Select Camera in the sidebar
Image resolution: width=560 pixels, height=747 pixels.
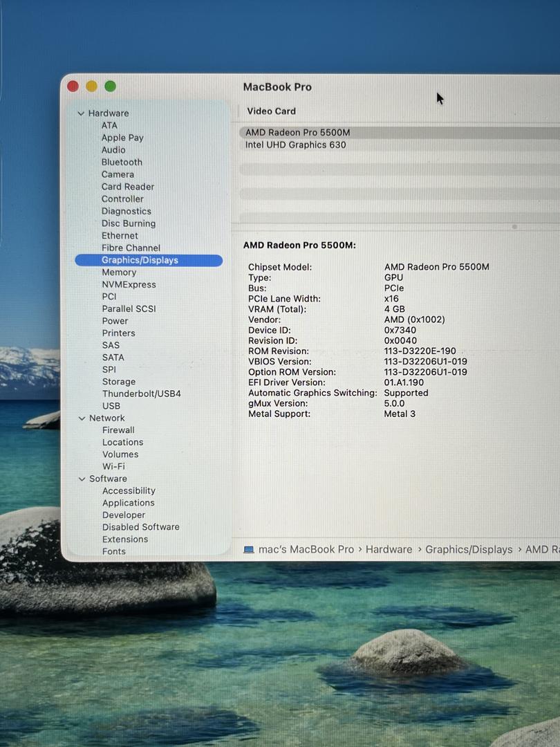(x=118, y=174)
